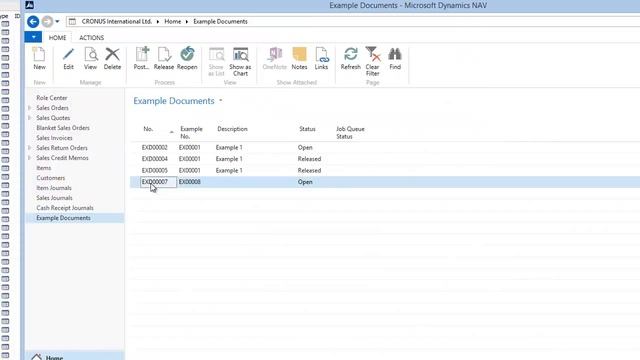
Task: Open Blanket Sales Orders in navigation
Action: click(x=63, y=128)
